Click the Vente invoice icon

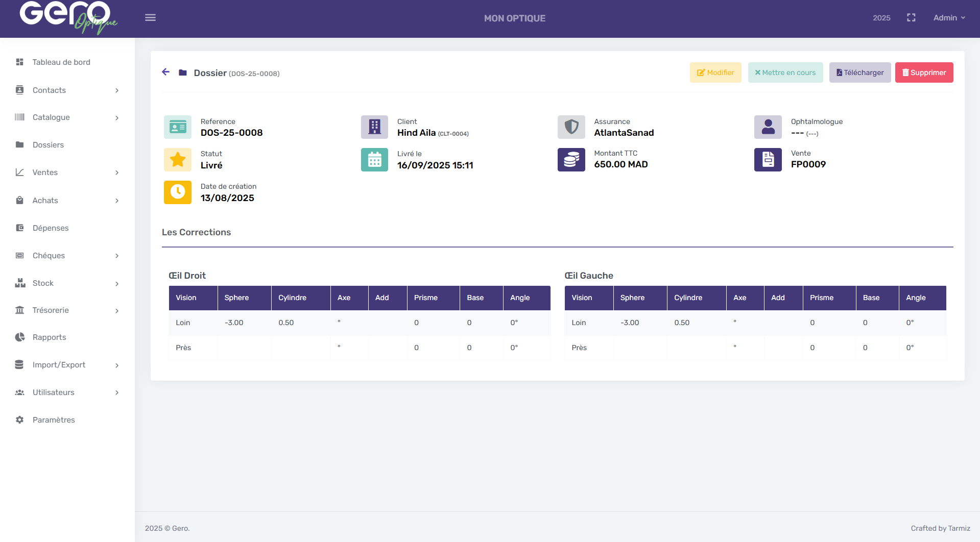click(768, 160)
